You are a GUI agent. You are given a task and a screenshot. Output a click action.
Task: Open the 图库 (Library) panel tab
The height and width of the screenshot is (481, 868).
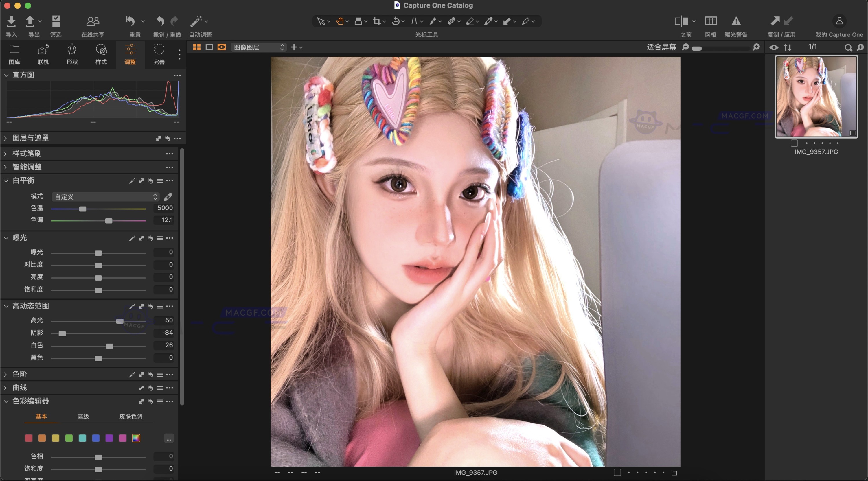click(x=14, y=54)
